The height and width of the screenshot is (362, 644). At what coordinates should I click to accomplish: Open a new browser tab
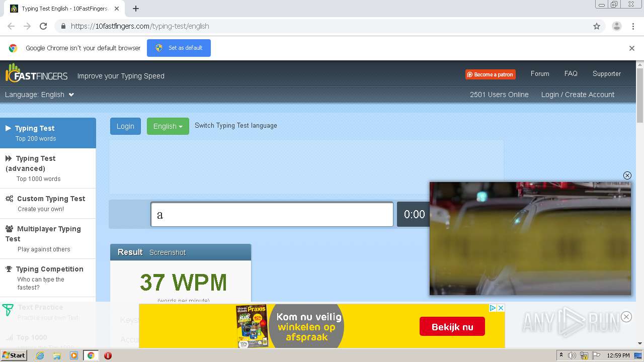(135, 9)
